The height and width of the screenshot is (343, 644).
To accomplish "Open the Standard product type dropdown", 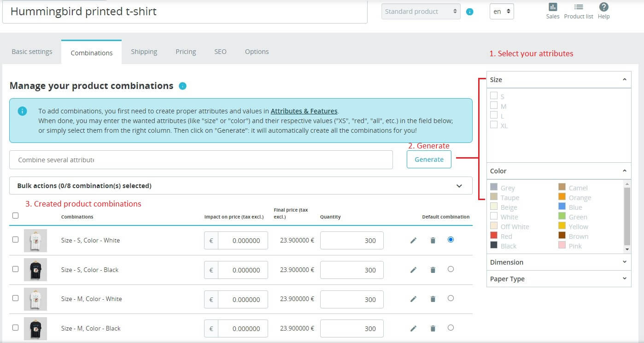I will click(421, 12).
